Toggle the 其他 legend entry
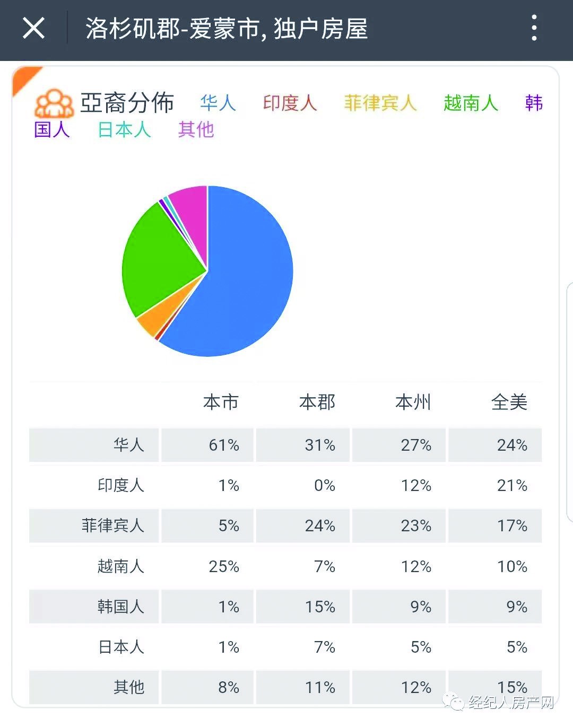 pyautogui.click(x=196, y=129)
